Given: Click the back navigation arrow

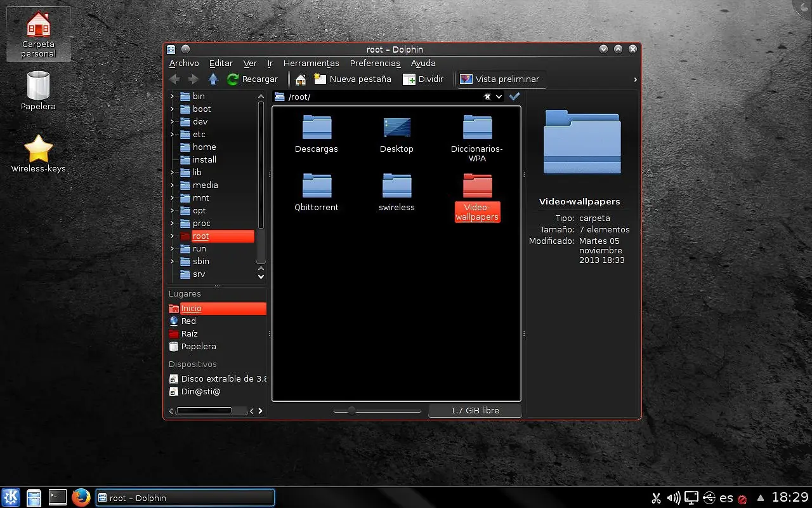Looking at the screenshot, I should point(174,79).
